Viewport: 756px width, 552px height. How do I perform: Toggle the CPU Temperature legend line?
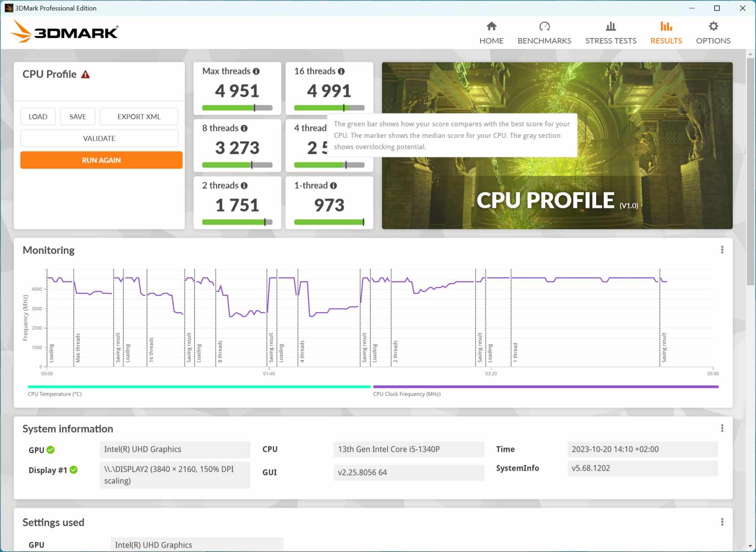click(199, 387)
